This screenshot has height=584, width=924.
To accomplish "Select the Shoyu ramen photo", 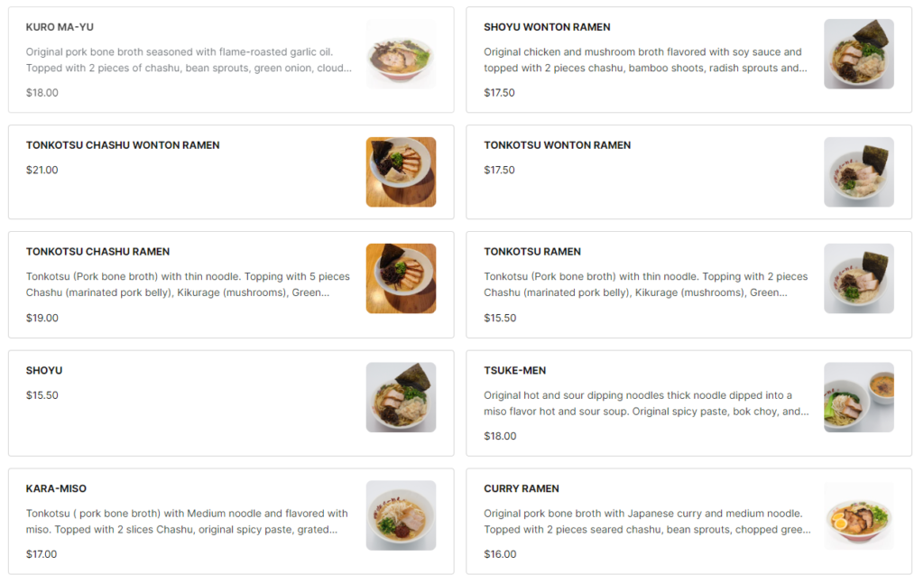I will pyautogui.click(x=401, y=397).
